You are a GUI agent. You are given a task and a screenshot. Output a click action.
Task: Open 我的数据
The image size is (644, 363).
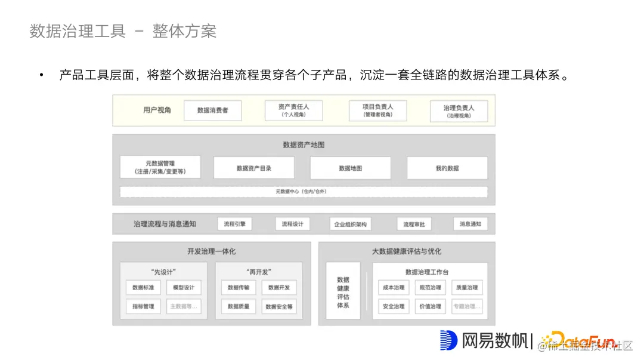[447, 168]
